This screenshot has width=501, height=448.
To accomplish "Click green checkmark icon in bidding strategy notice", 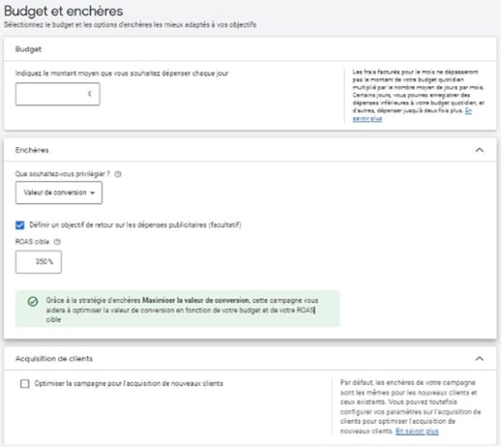I will point(33,302).
